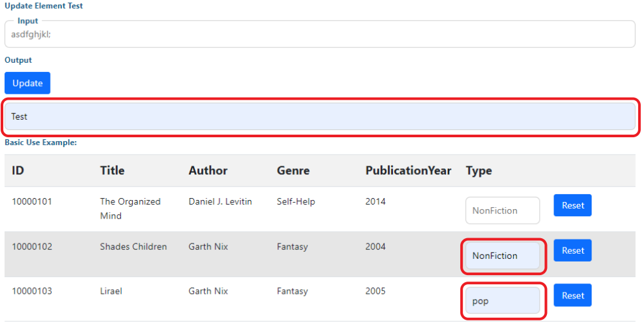The width and height of the screenshot is (644, 334).
Task: Focus the Input text field
Action: (320, 34)
